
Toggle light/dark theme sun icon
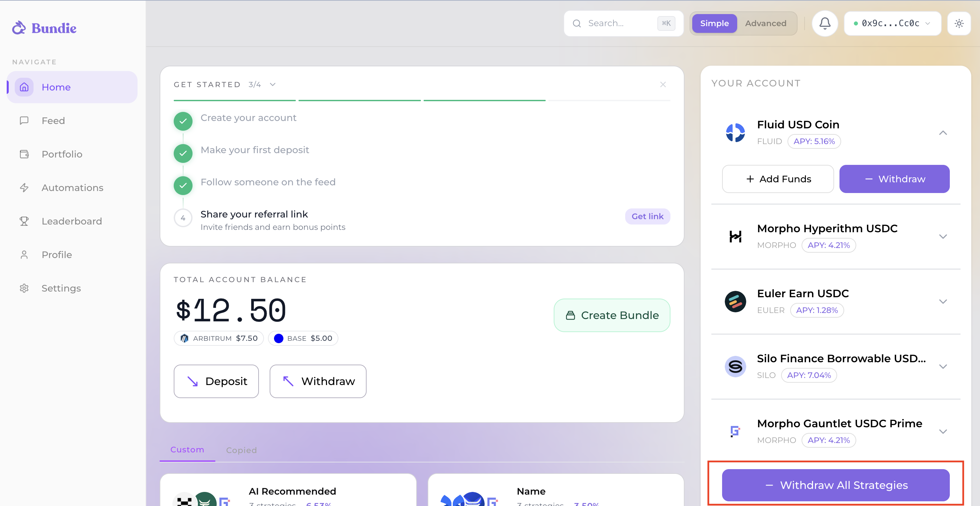[959, 23]
